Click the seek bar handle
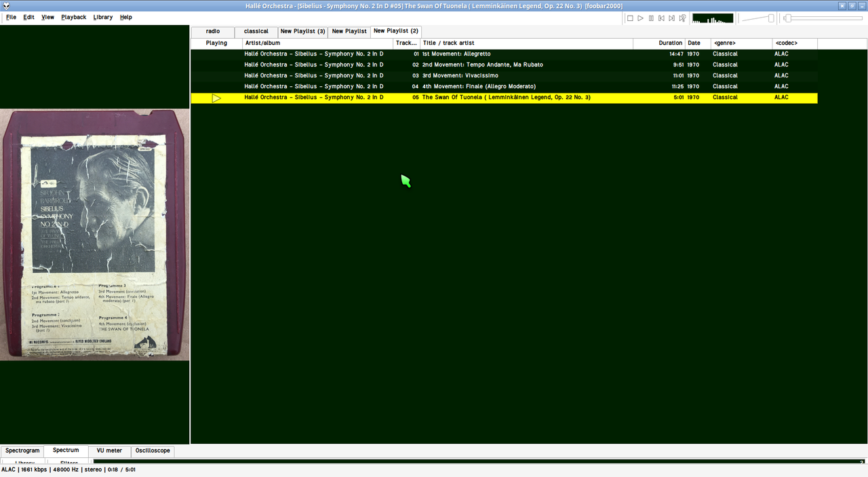 click(x=788, y=18)
